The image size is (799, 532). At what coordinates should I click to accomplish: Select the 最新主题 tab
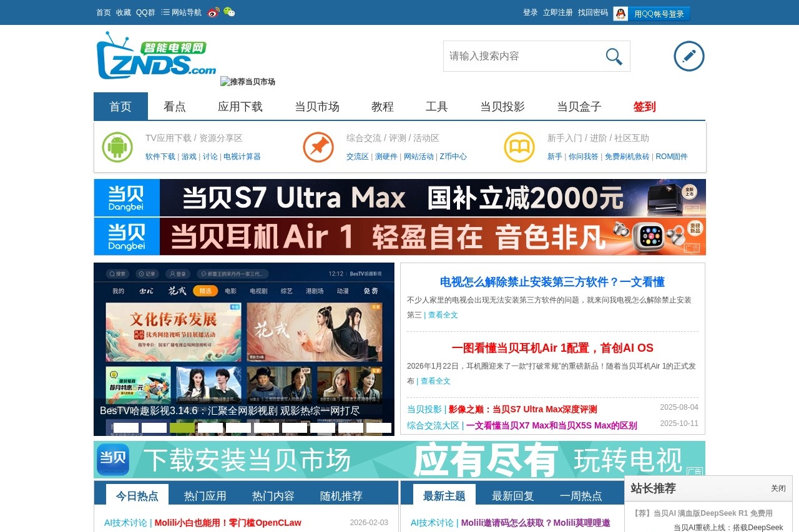444,496
